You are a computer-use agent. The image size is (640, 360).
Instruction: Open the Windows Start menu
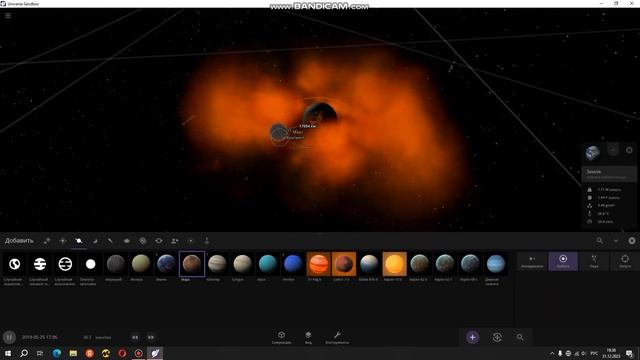coord(8,353)
